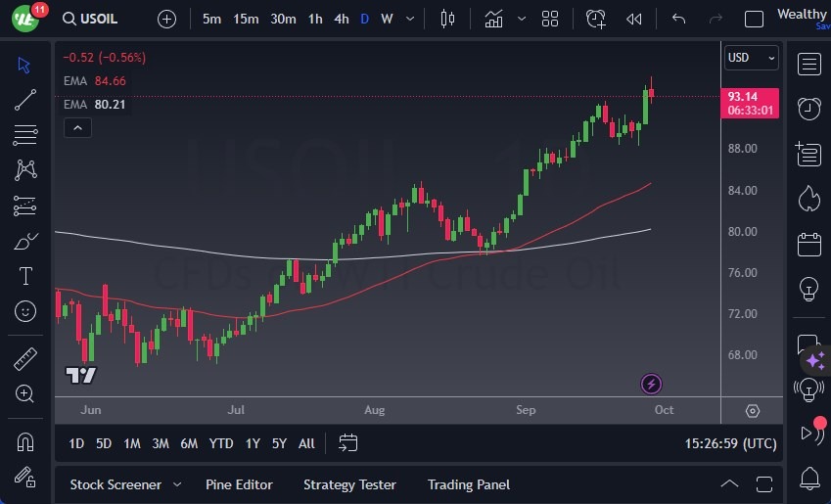831x504 pixels.
Task: Switch to the Pine Editor tab
Action: pyautogui.click(x=239, y=484)
